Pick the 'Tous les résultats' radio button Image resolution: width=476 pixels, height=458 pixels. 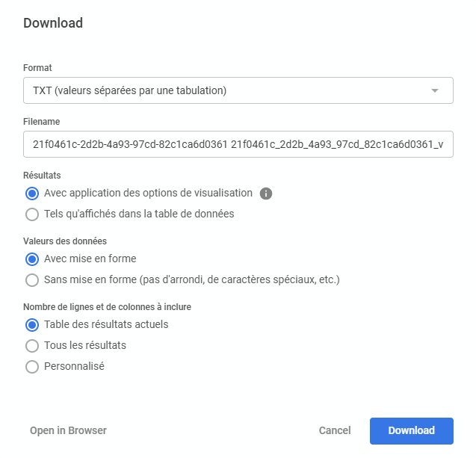pos(32,346)
